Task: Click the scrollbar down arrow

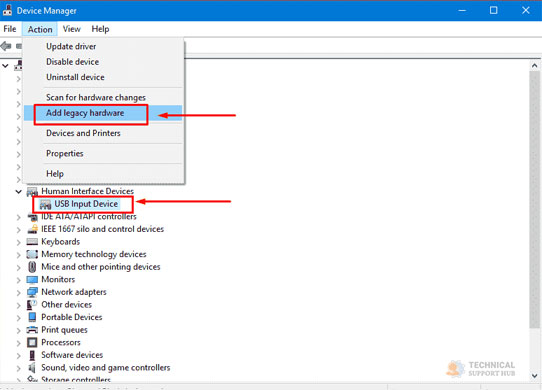Action: tap(534, 375)
